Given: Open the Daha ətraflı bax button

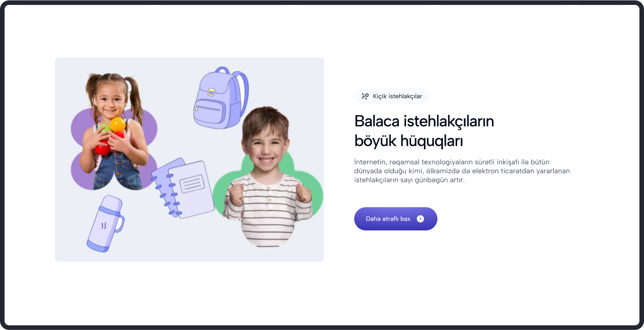Looking at the screenshot, I should click(x=395, y=219).
